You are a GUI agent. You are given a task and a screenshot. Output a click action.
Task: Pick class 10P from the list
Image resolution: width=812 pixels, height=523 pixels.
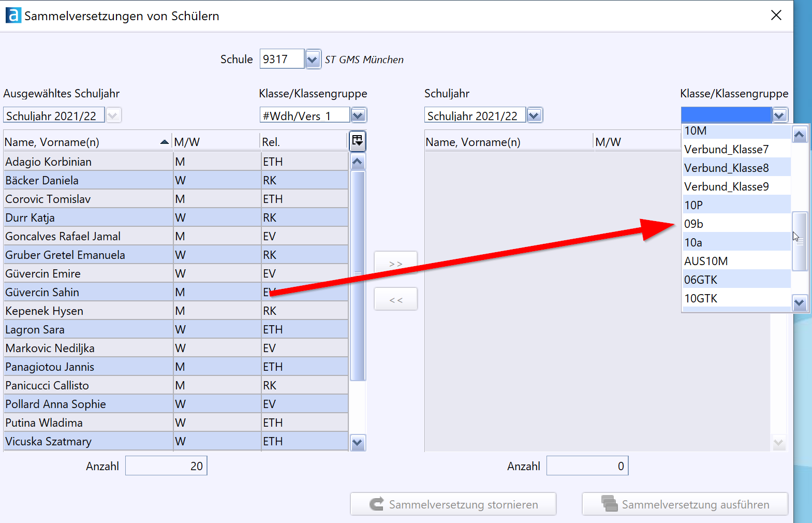pyautogui.click(x=736, y=205)
